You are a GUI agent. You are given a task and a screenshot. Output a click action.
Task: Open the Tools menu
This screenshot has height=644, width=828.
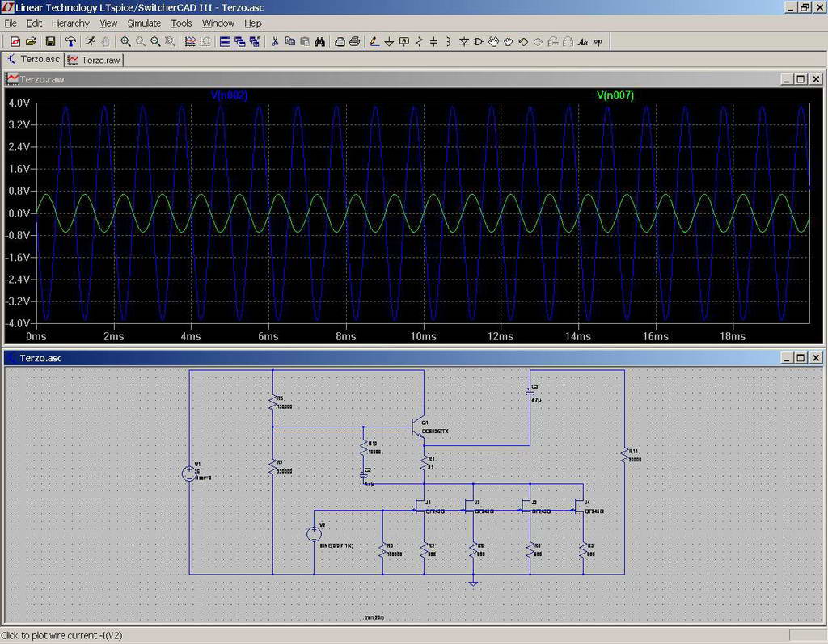(181, 23)
